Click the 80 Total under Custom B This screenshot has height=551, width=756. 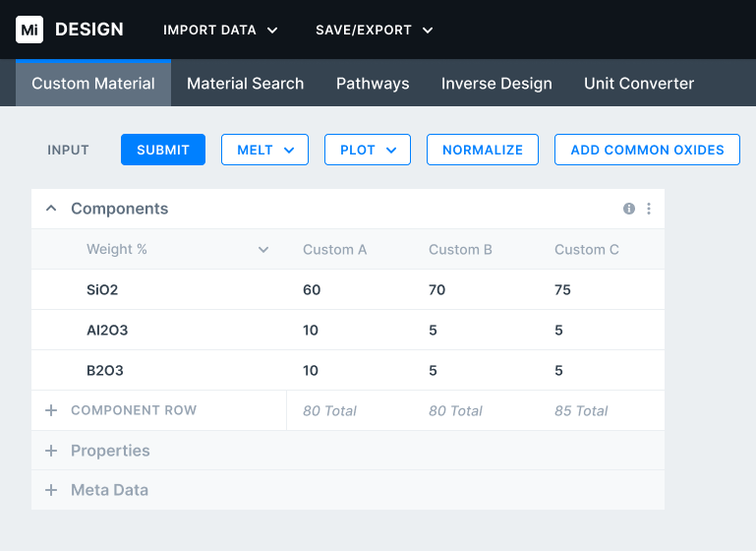pos(455,410)
